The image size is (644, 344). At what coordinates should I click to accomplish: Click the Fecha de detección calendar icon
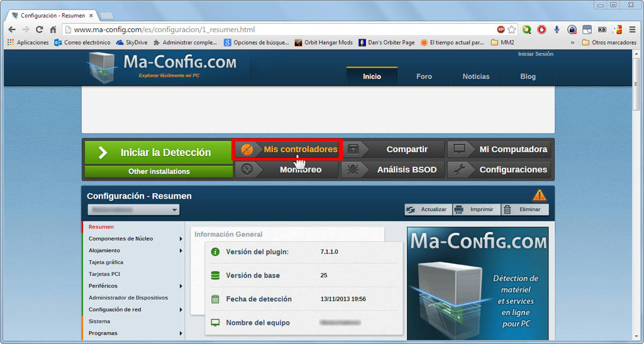[x=215, y=299]
